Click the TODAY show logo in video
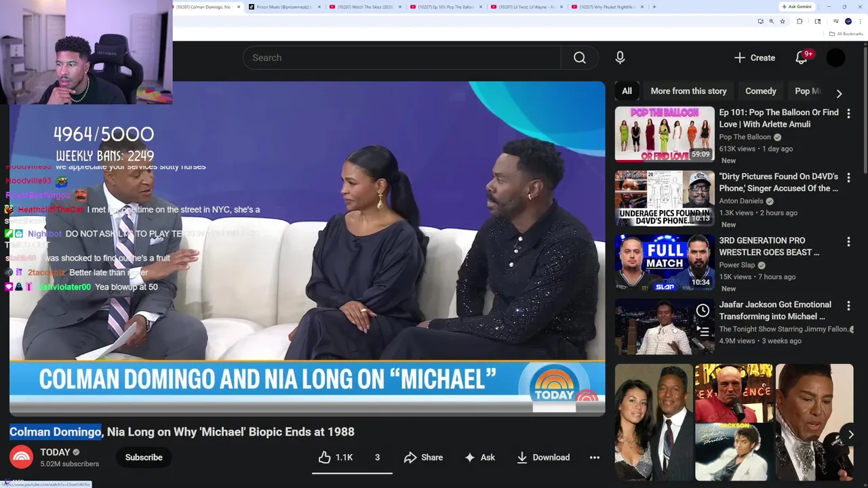 (554, 386)
